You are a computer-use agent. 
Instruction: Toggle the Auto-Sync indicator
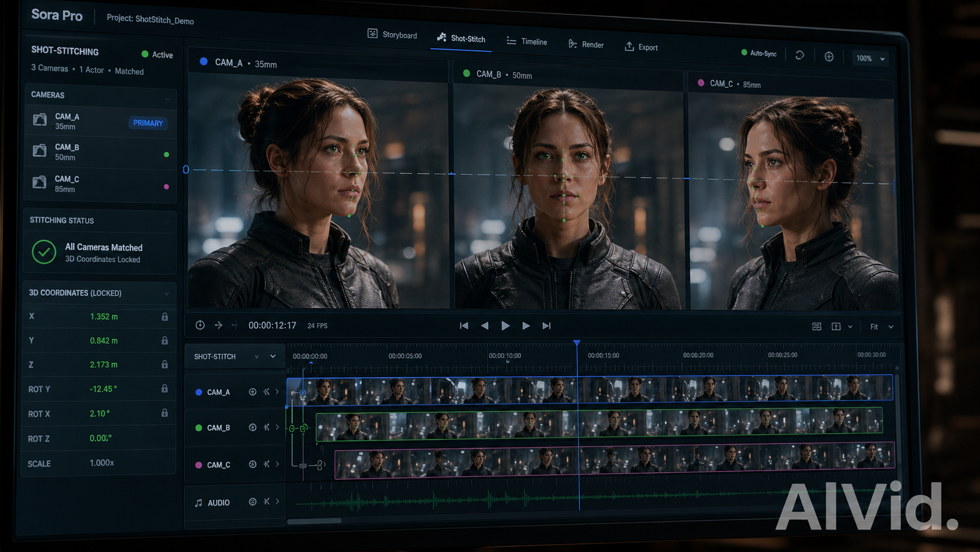pyautogui.click(x=758, y=53)
